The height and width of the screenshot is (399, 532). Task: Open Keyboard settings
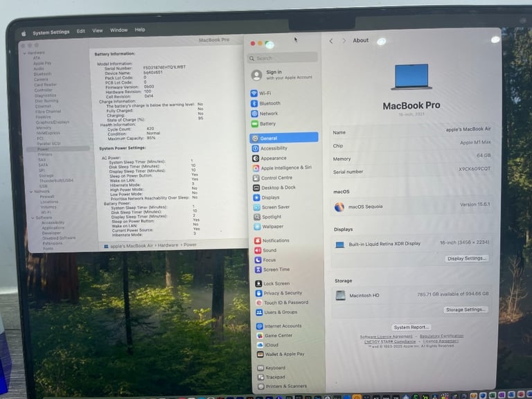tap(272, 368)
